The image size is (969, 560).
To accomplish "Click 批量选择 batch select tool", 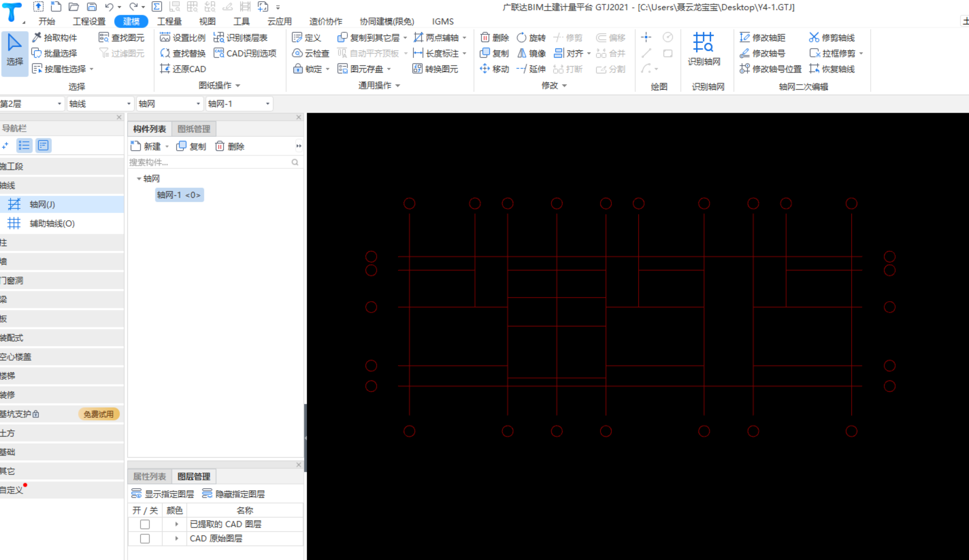I will [54, 54].
